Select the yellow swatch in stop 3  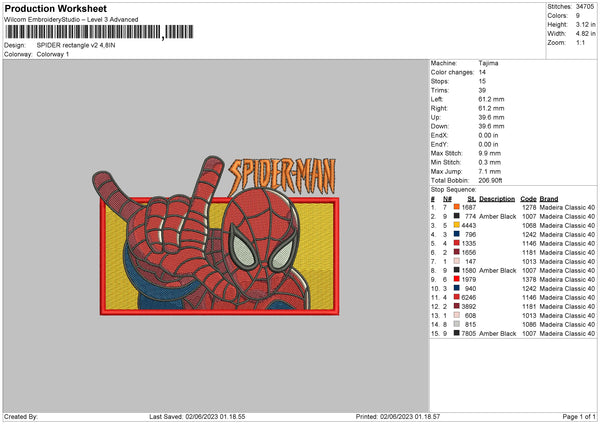(456, 225)
